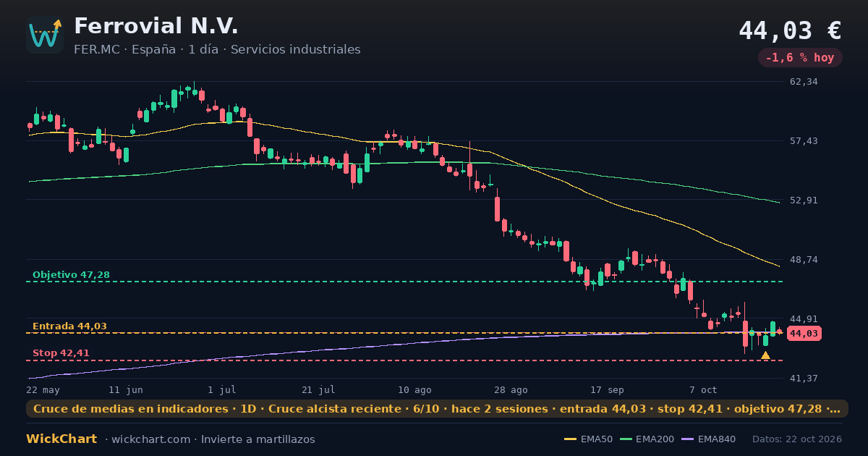Click the 10 ago date label
The width and height of the screenshot is (868, 456).
(414, 390)
